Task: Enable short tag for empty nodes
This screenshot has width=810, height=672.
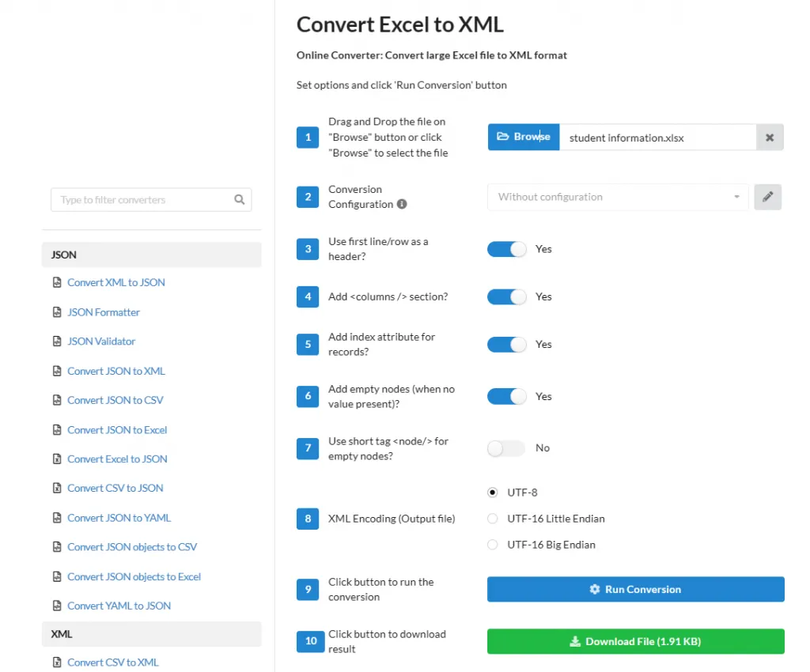Action: tap(505, 447)
